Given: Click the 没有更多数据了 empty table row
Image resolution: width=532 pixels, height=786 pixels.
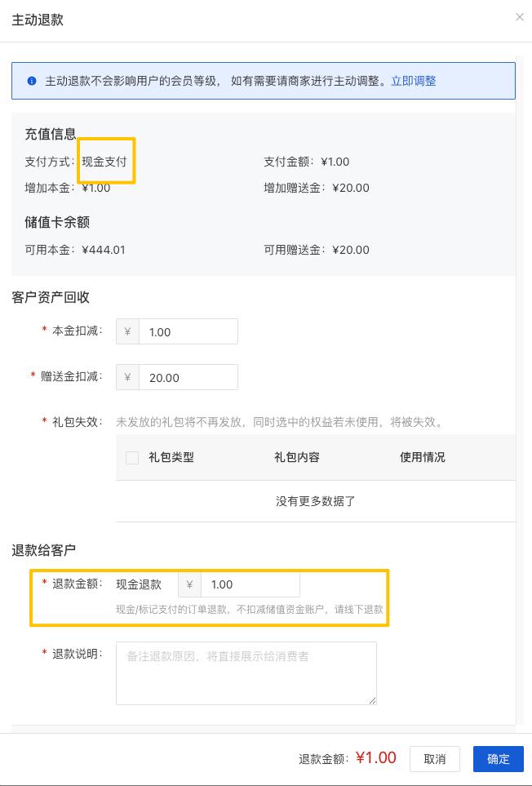Looking at the screenshot, I should pyautogui.click(x=315, y=501).
